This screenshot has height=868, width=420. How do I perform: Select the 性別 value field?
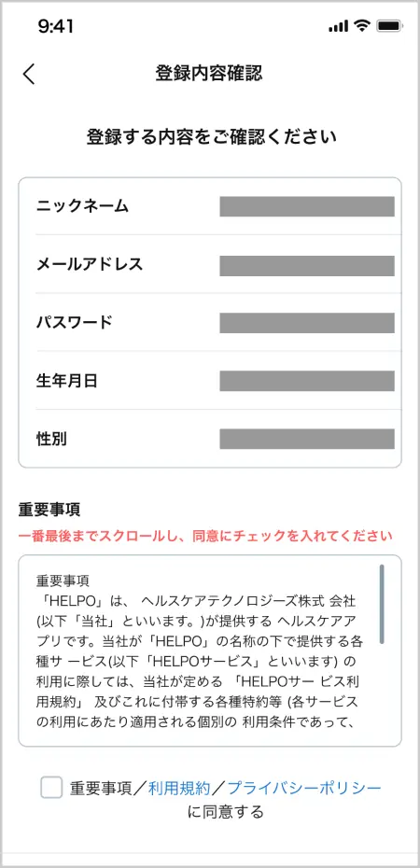[306, 439]
